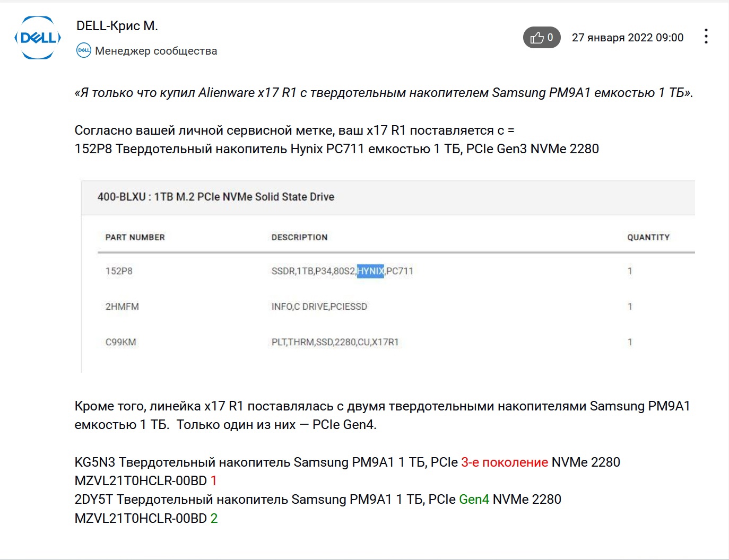Click the italic quoted Alienware x17 R1 sentence
The image size is (729, 560).
point(383,93)
